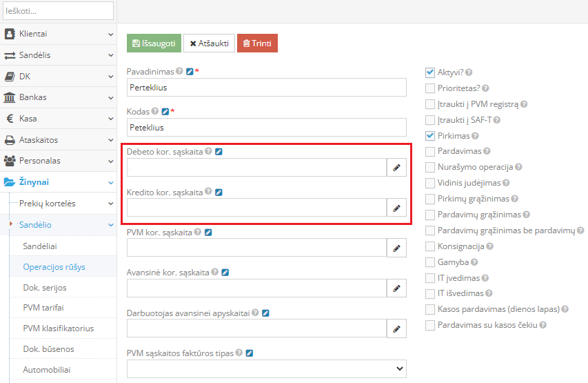Click help icon next to Pavadinimas label
Screen dimensions: 588x383
[179, 71]
